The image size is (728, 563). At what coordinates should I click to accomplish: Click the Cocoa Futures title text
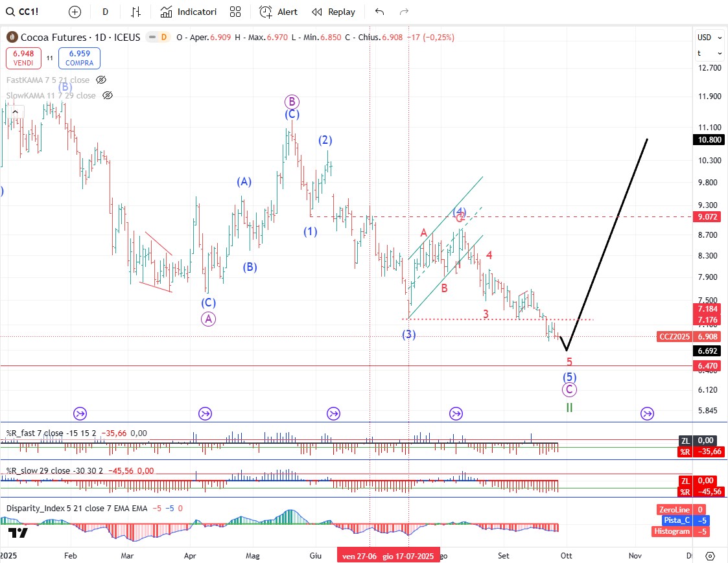pyautogui.click(x=80, y=37)
